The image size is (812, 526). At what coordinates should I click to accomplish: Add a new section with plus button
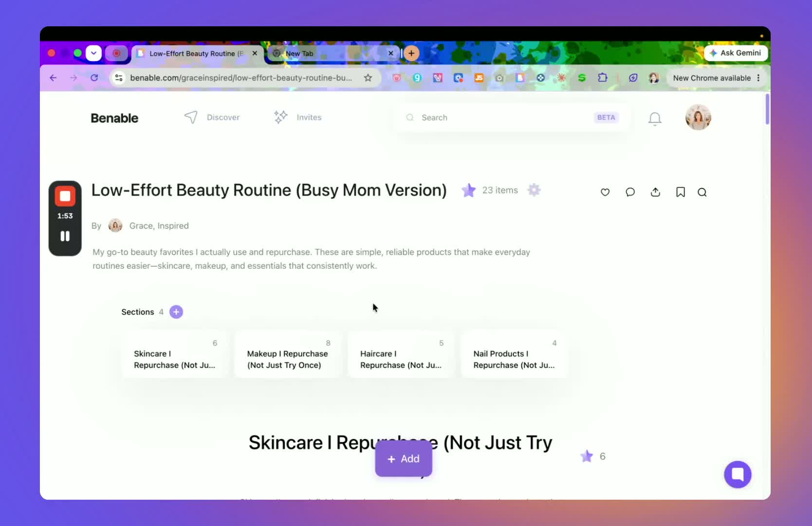(x=176, y=312)
